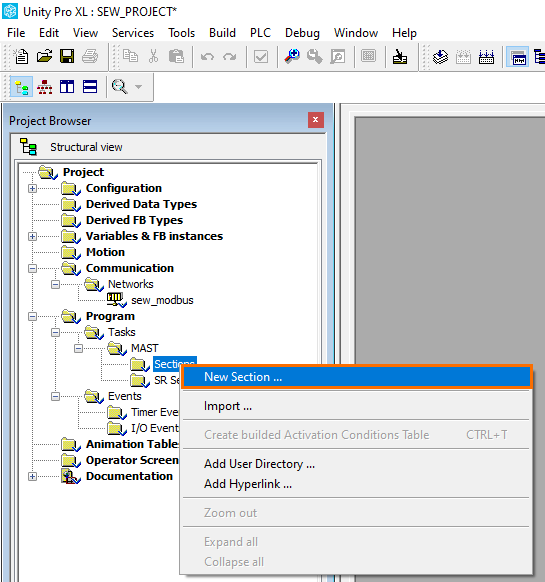
Task: Click the horizontal split views icon
Action: coord(90,87)
